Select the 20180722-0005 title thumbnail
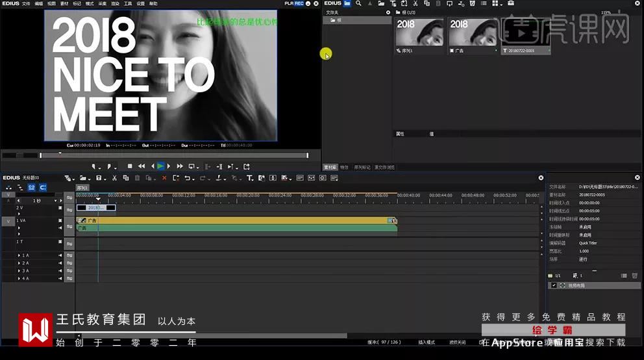 pyautogui.click(x=526, y=36)
